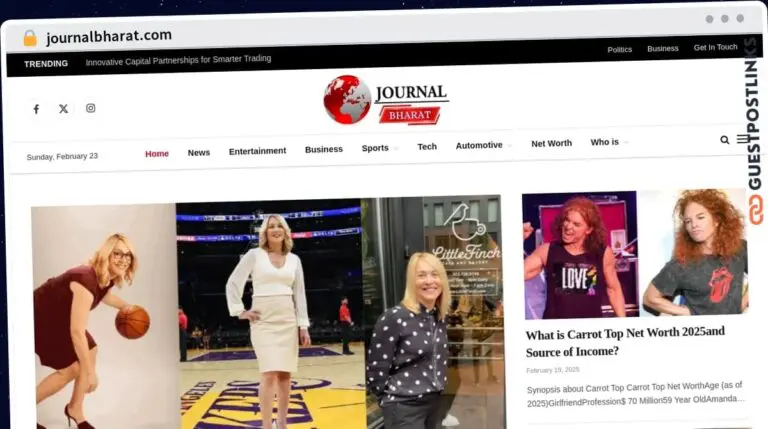Open the Instagram social icon
This screenshot has height=429, width=768.
click(x=90, y=108)
